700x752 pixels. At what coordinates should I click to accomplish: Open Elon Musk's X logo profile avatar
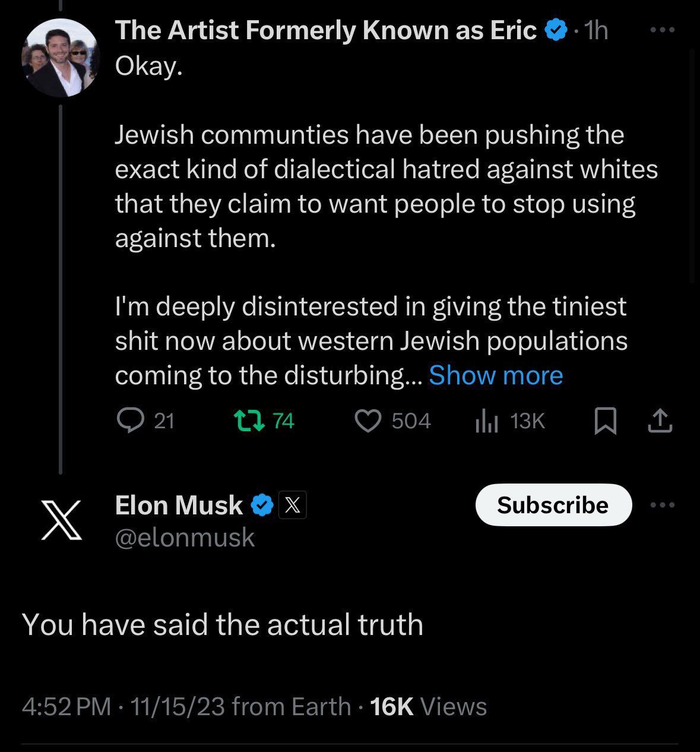pos(61,520)
